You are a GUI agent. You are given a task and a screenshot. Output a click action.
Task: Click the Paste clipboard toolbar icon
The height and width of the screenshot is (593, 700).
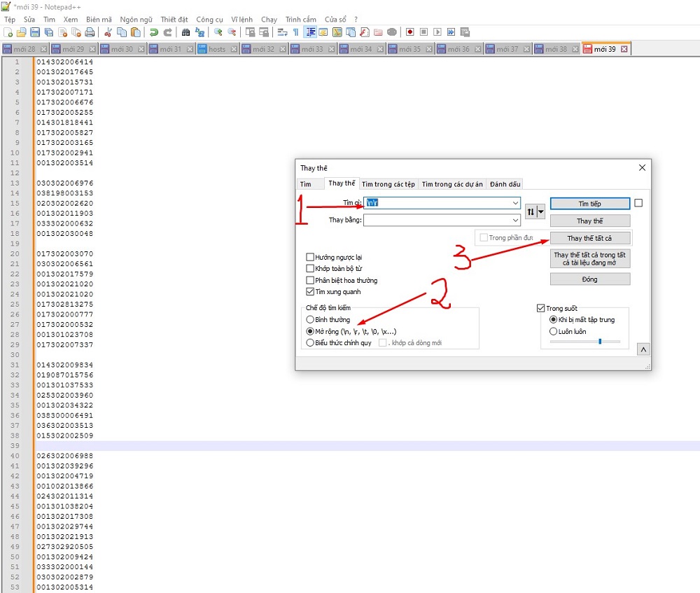click(x=136, y=32)
